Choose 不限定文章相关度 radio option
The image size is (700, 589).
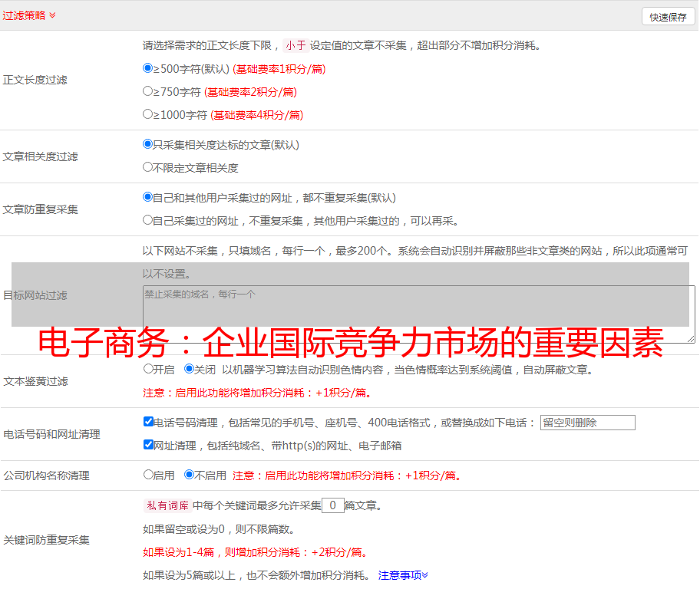point(148,167)
